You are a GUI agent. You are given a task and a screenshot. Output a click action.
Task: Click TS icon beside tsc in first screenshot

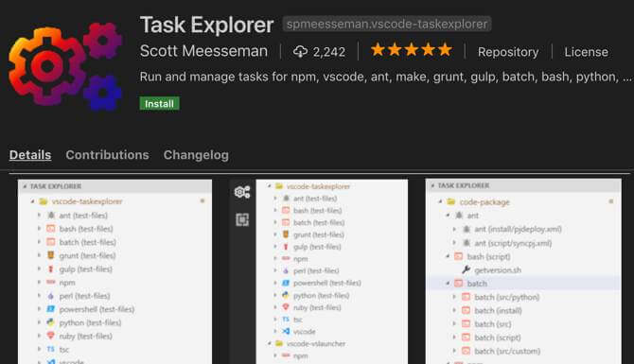[50, 349]
